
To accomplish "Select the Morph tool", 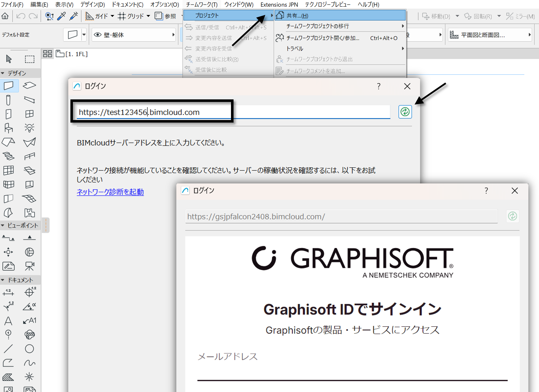I will (8, 213).
